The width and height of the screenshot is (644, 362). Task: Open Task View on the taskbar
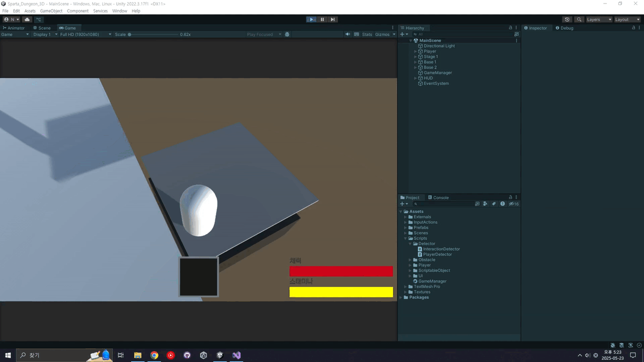121,355
